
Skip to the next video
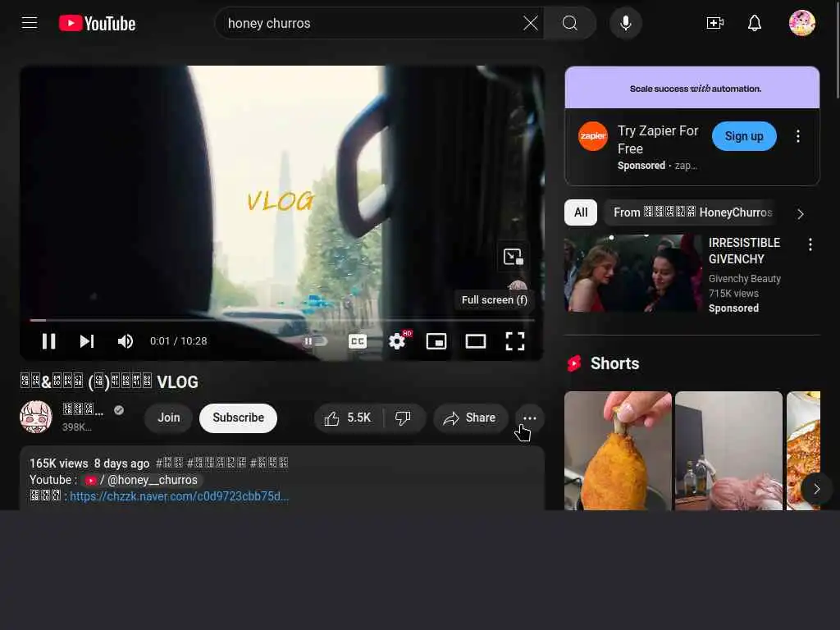pos(87,341)
